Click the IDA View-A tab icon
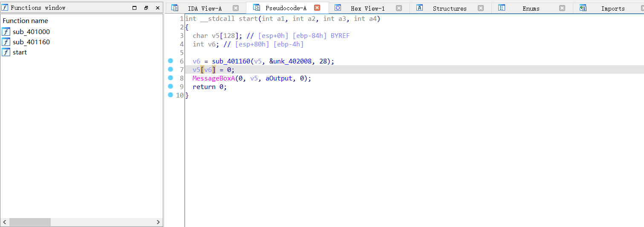This screenshot has width=644, height=227. coord(175,8)
